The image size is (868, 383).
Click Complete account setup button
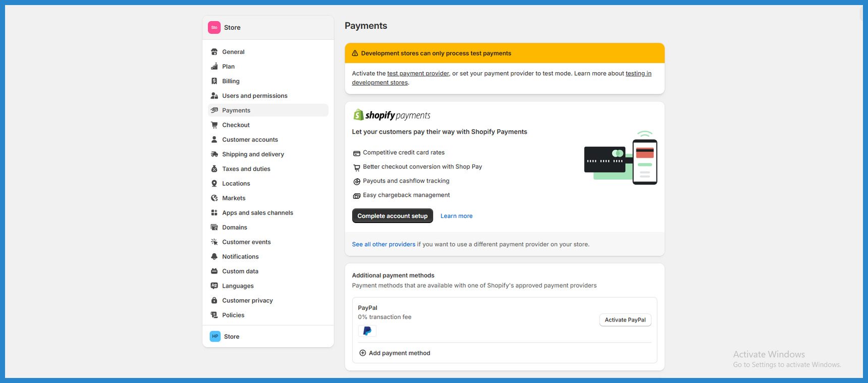pyautogui.click(x=393, y=216)
